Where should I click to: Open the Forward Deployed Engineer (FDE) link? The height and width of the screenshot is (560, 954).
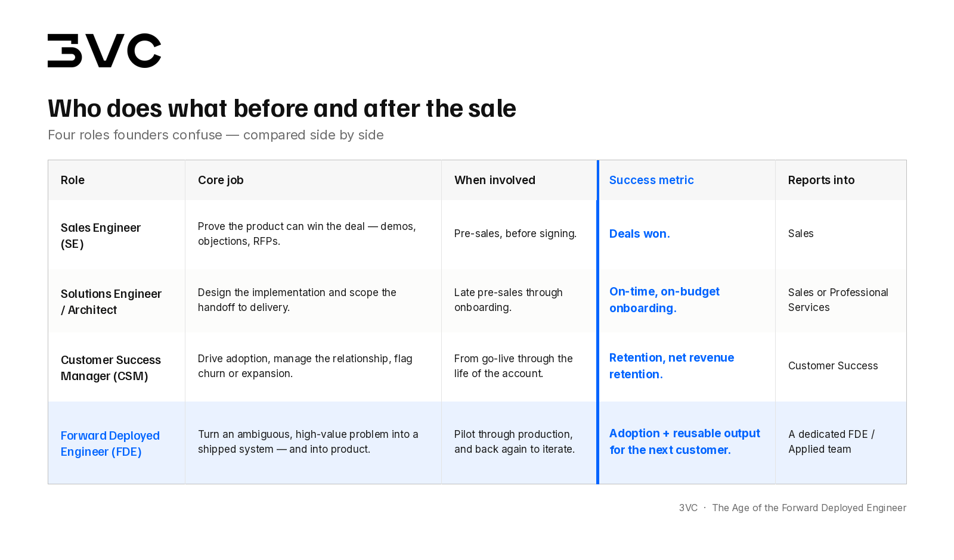tap(110, 443)
